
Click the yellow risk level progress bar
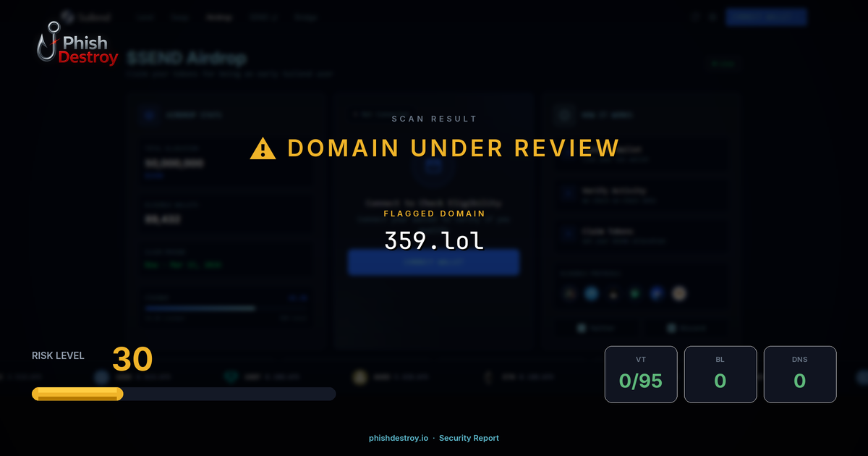(x=77, y=394)
